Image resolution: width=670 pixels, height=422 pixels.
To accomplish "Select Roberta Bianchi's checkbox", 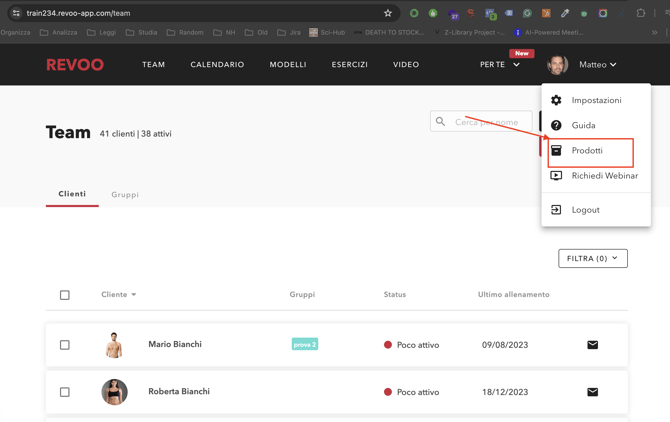I will 65,392.
